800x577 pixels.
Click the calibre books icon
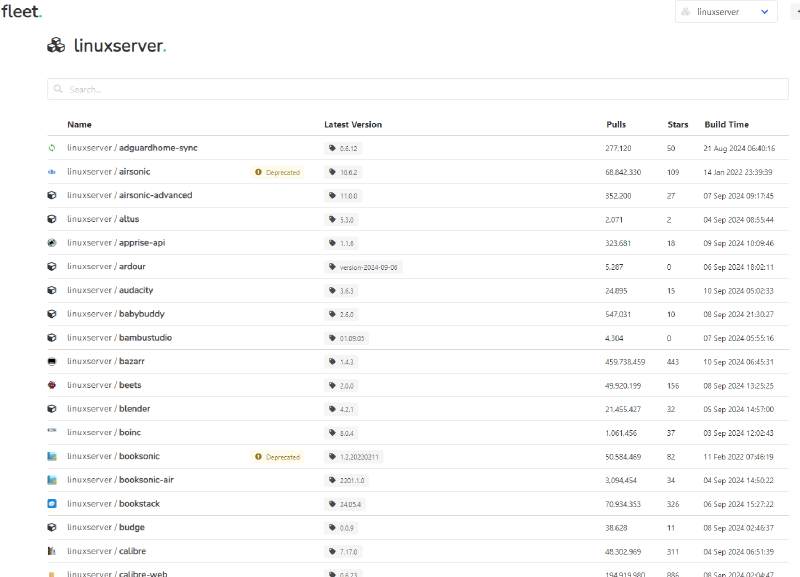pyautogui.click(x=52, y=551)
